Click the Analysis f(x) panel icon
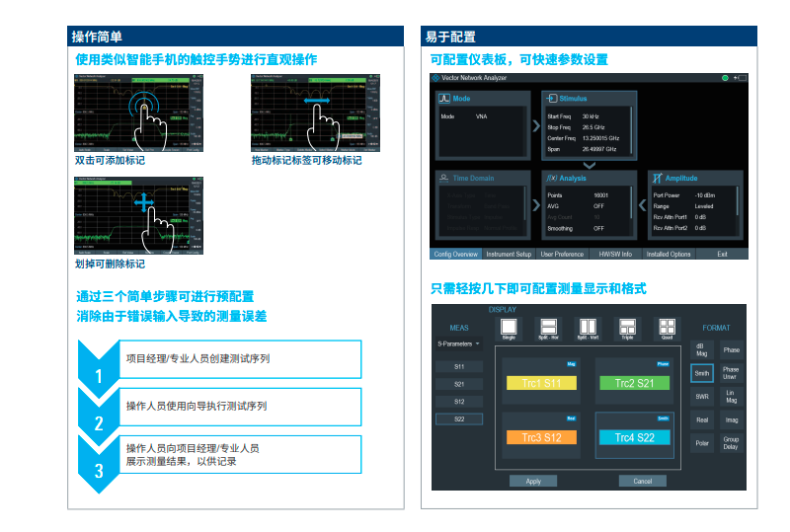 tap(551, 178)
